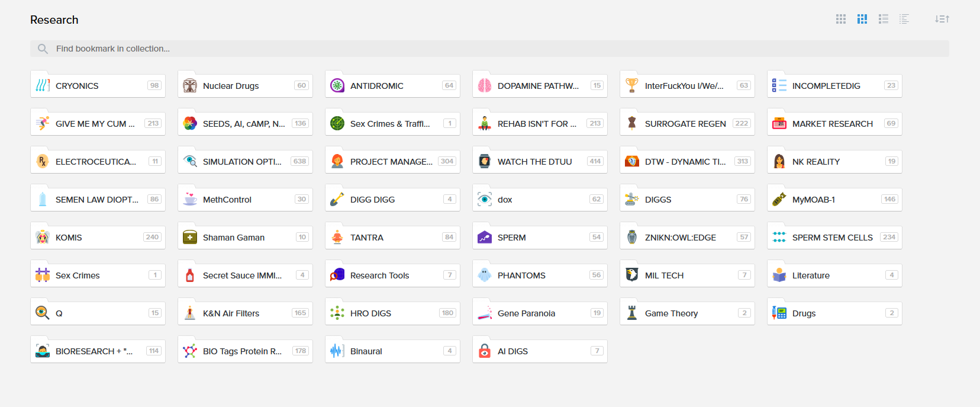980x407 pixels.
Task: Open the Sex Crimes & Traffi... collection
Action: [x=392, y=124]
